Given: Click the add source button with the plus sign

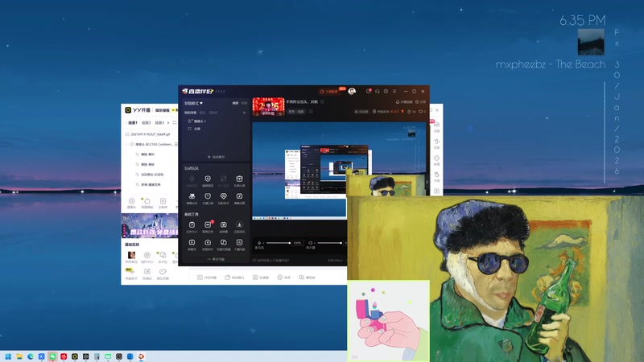Looking at the screenshot, I should point(216,157).
